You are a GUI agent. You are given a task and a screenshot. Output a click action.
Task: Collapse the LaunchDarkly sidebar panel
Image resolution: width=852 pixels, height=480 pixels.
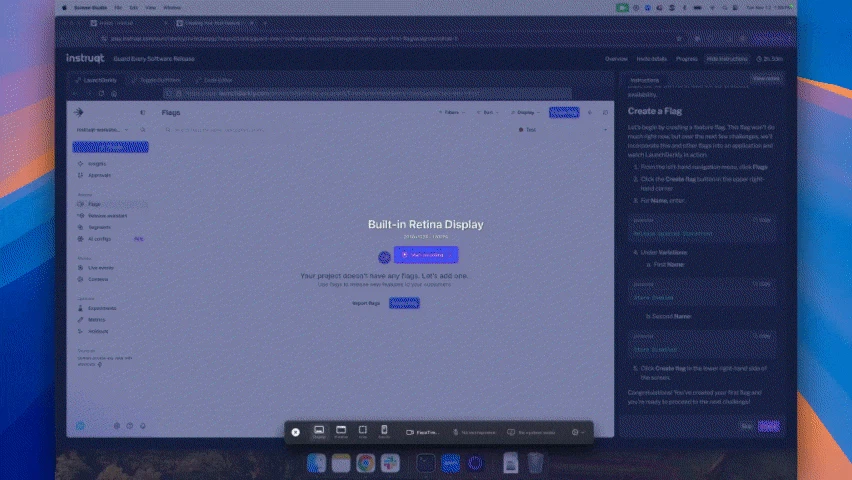coord(143,113)
